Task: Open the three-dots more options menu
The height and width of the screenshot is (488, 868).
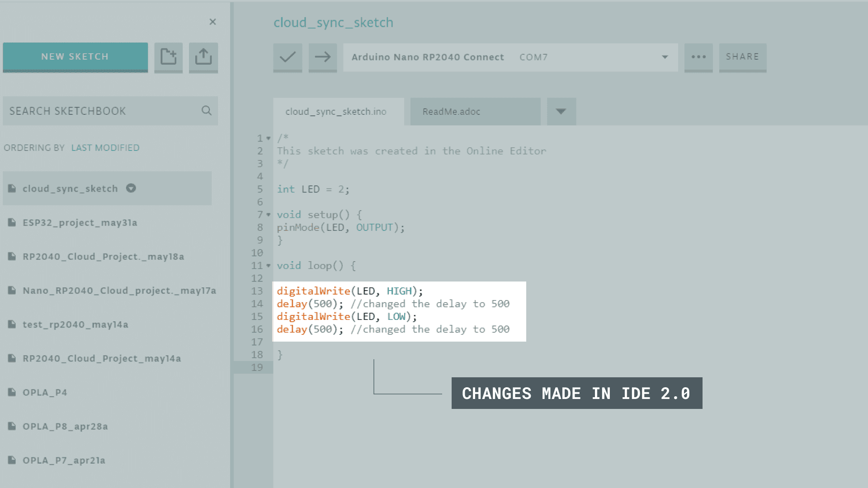Action: coord(698,57)
